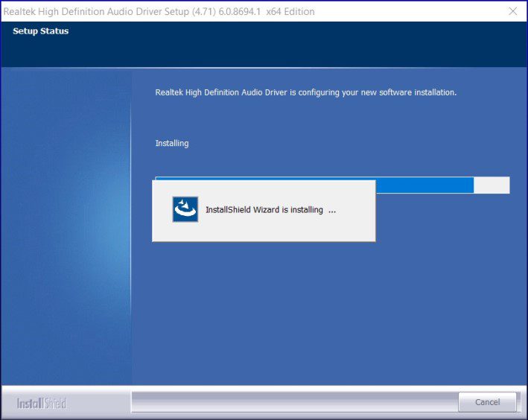Image resolution: width=528 pixels, height=420 pixels.
Task: Click the InstallShield logo at the bottom
Action: click(x=42, y=403)
